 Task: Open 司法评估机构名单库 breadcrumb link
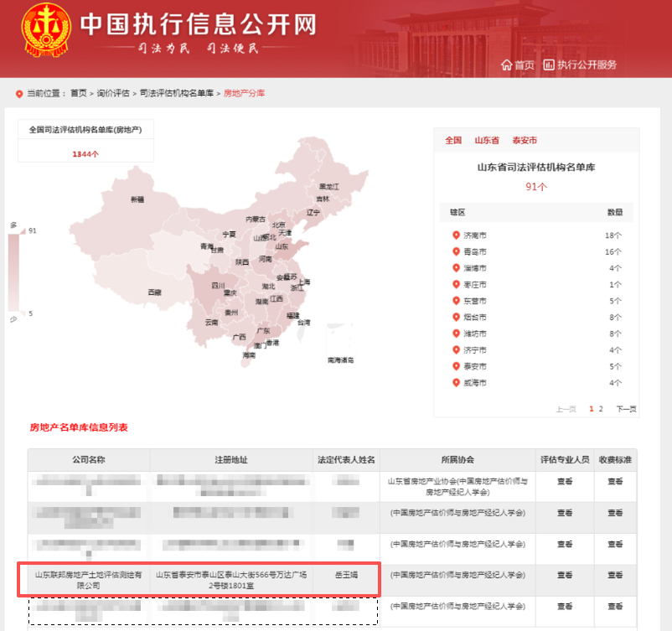point(177,94)
